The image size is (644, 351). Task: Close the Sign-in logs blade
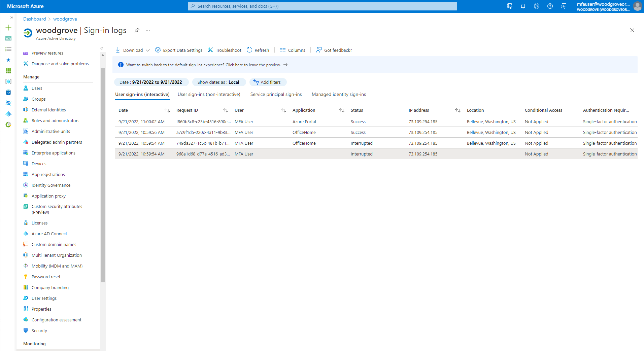pos(632,30)
